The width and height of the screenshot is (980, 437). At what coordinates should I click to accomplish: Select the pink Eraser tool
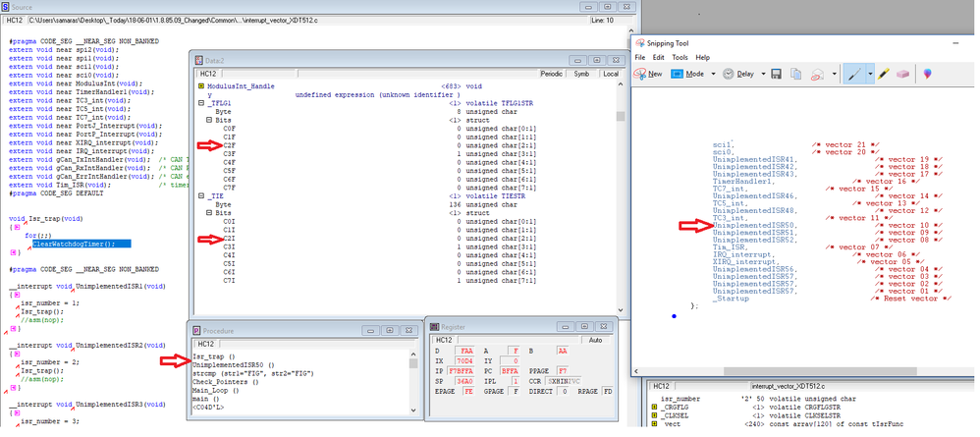[x=902, y=74]
